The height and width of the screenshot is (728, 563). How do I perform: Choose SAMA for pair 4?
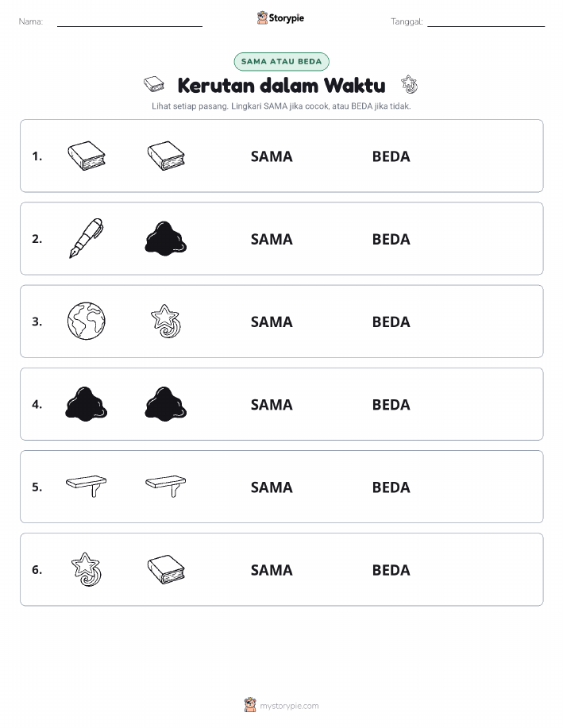point(272,404)
